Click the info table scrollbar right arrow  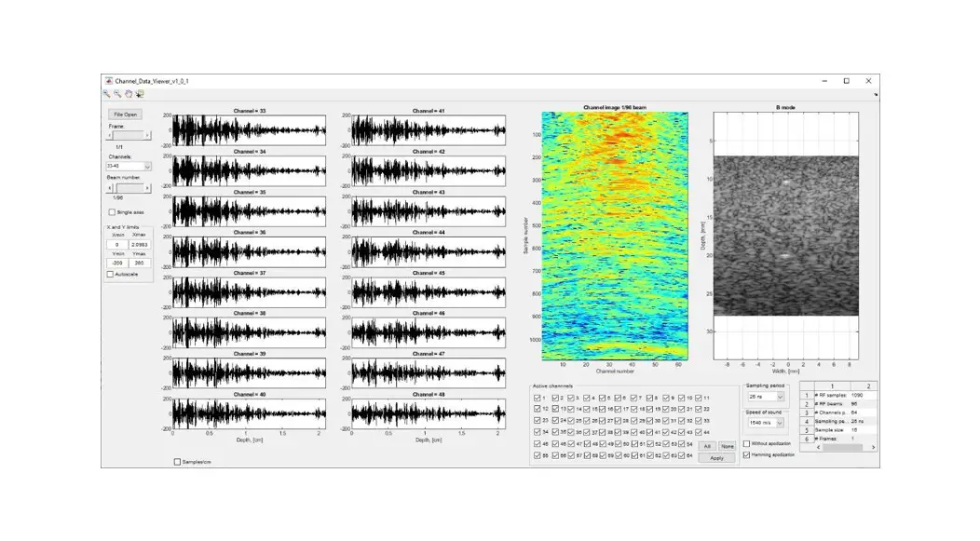click(x=873, y=447)
